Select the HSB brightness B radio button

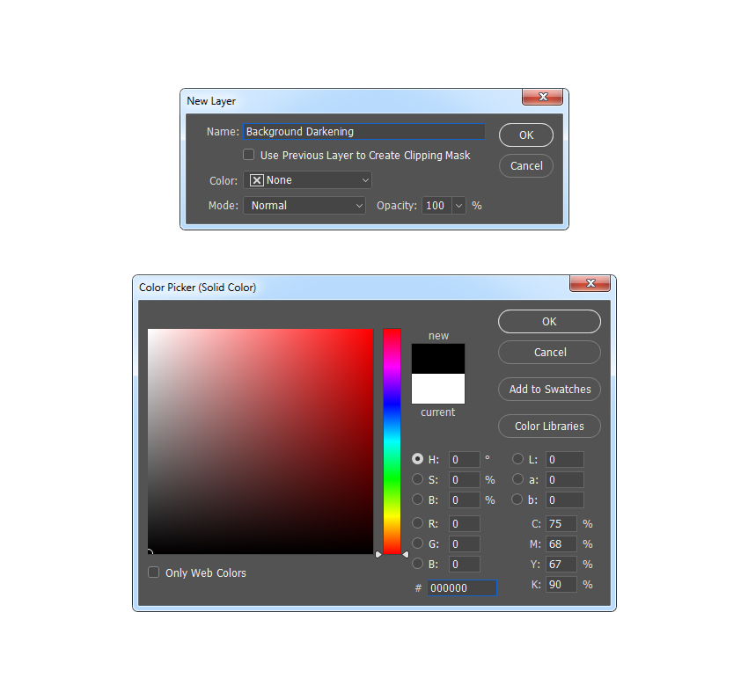pos(417,499)
